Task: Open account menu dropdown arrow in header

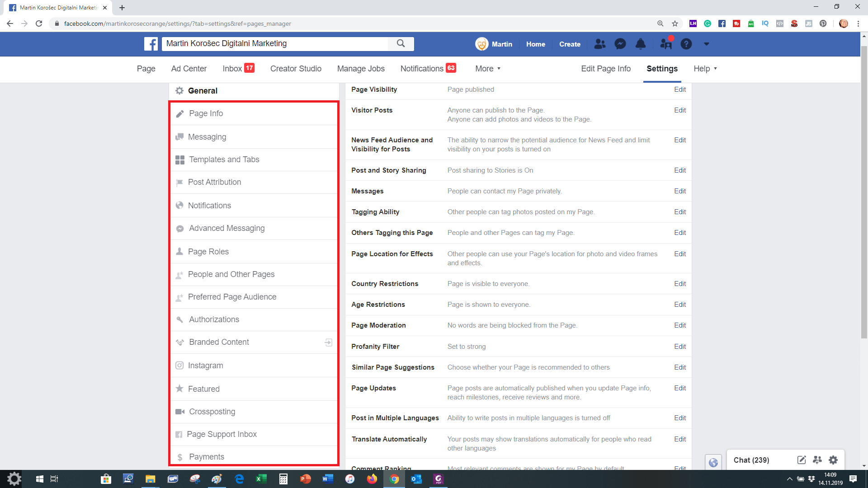Action: tap(706, 44)
